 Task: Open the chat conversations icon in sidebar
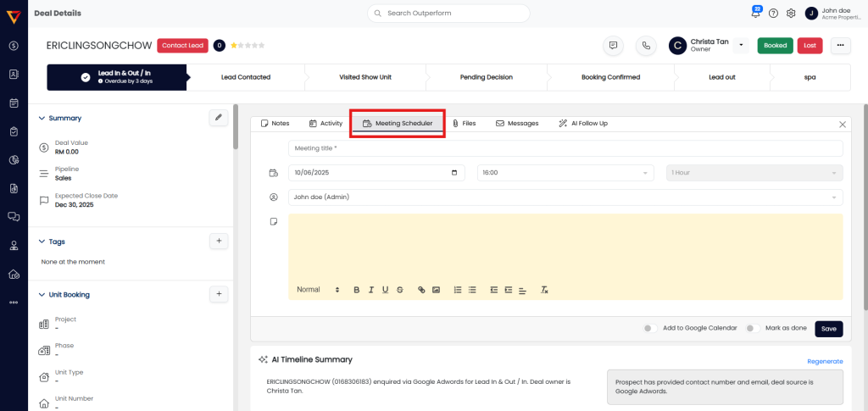pyautogui.click(x=14, y=217)
